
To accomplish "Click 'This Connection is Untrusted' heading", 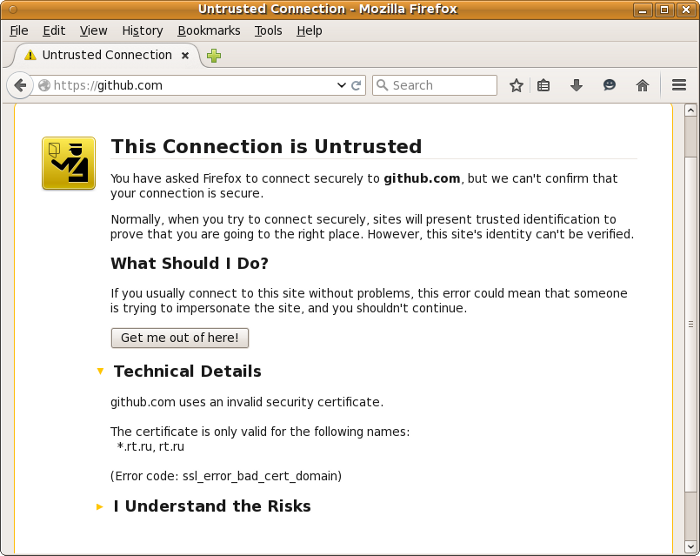I will point(267,146).
